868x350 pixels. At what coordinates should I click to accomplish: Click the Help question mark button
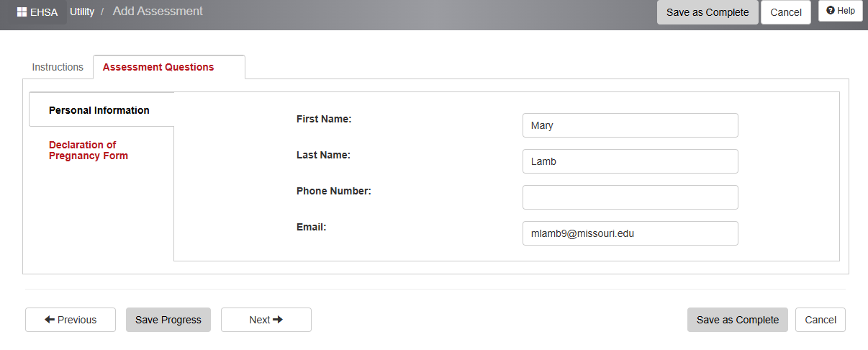840,11
